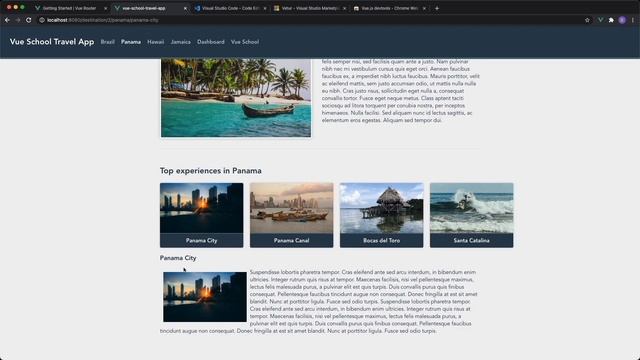Open the extensions puzzle icon

coord(611,20)
